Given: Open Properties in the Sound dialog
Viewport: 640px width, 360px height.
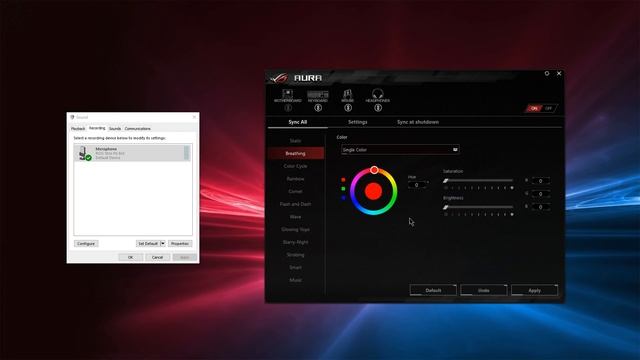Looking at the screenshot, I should 180,244.
